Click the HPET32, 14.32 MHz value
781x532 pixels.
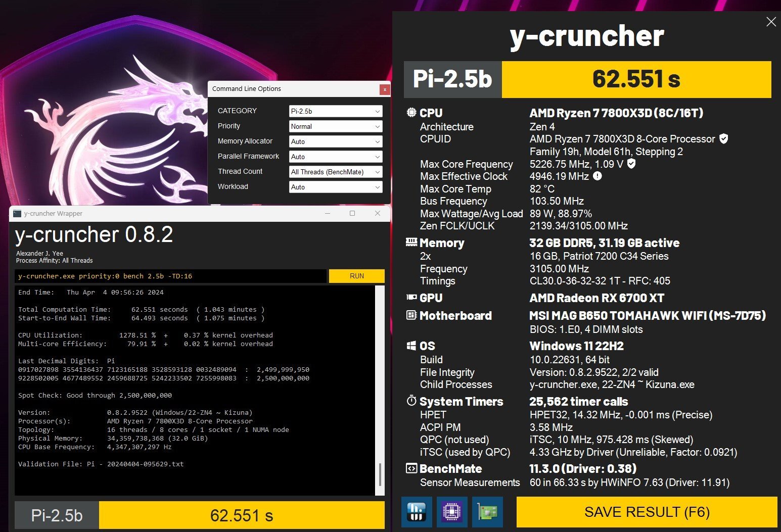[621, 414]
